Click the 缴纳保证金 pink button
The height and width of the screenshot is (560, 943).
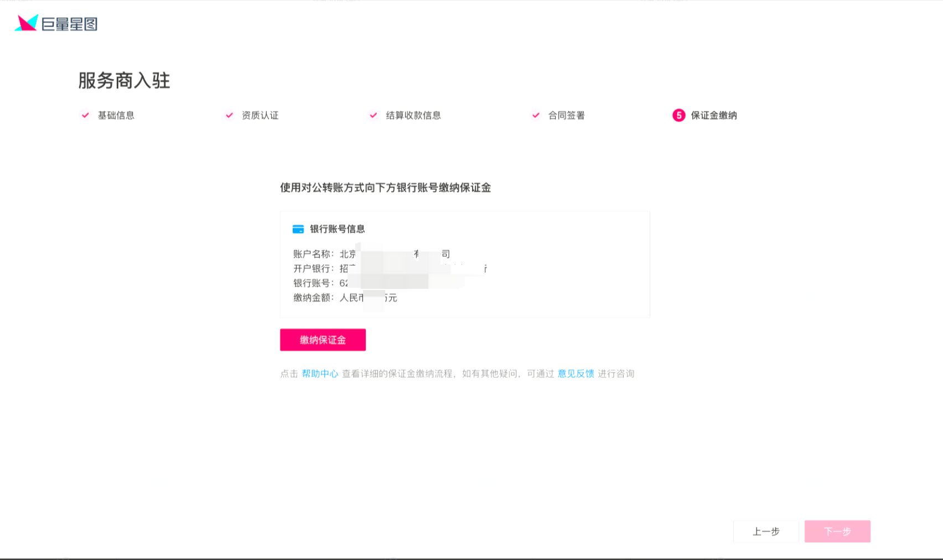323,340
